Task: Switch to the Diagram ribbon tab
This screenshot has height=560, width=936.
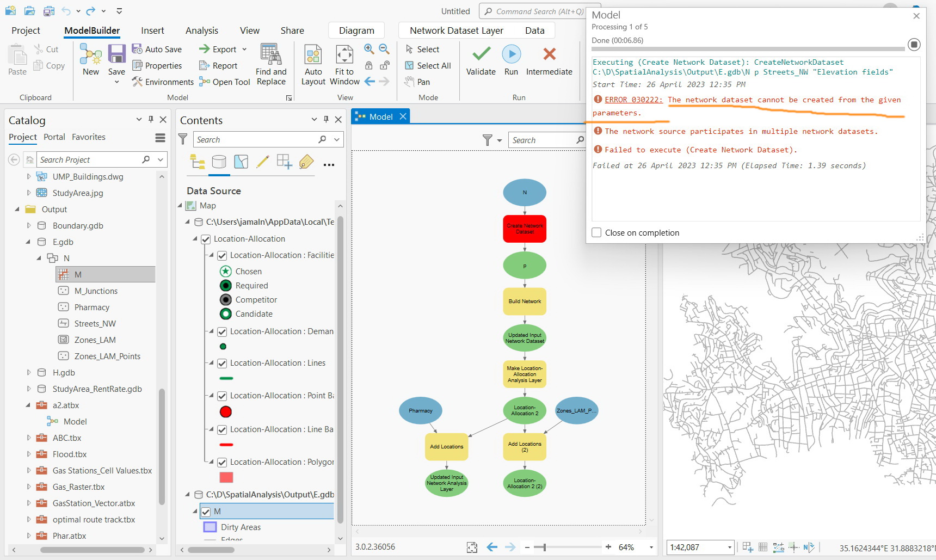Action: (356, 30)
